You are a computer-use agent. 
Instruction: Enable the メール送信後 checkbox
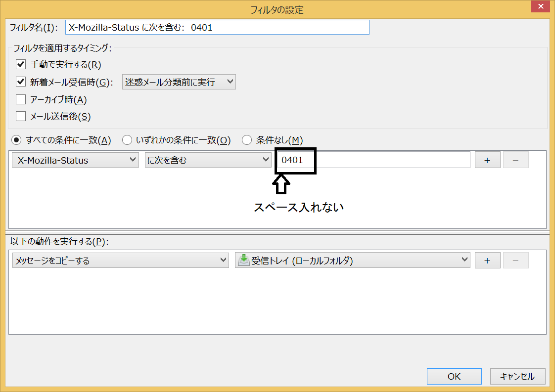point(21,116)
